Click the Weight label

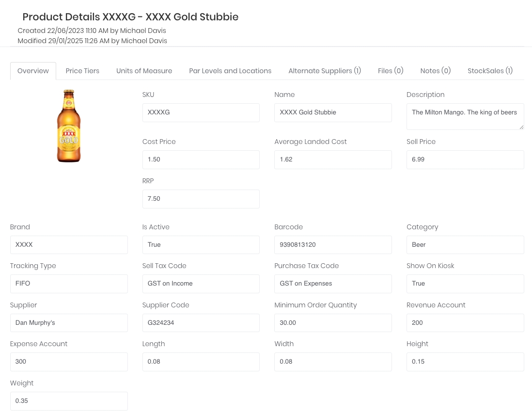pos(22,383)
